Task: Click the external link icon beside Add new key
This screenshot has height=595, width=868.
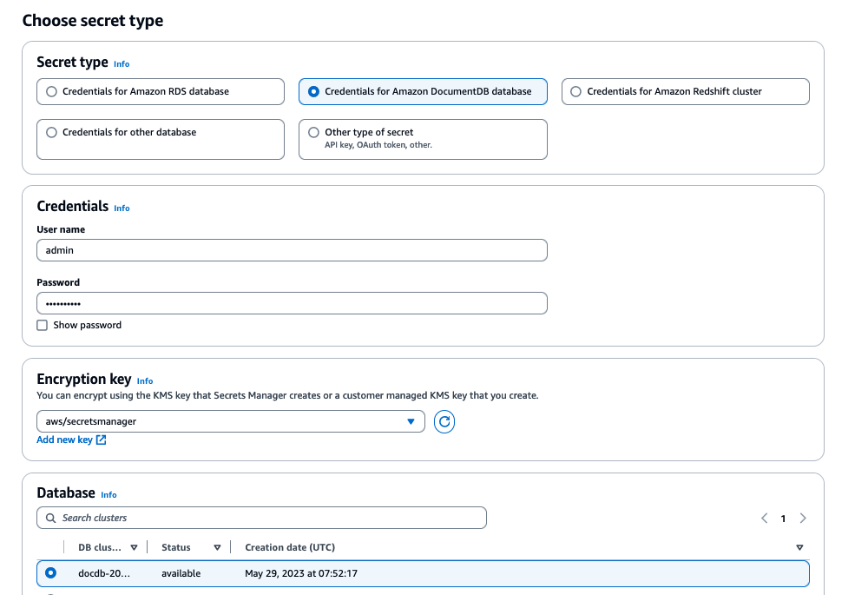Action: (x=102, y=440)
